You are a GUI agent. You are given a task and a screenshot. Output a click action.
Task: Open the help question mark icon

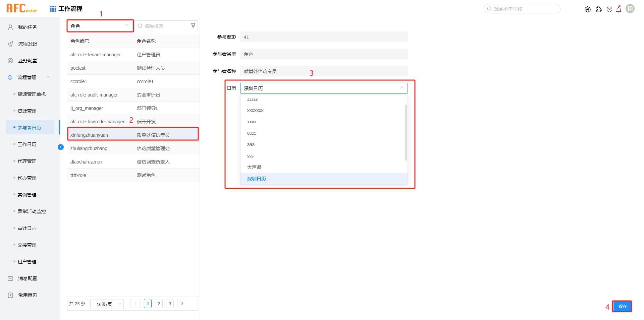tap(609, 9)
